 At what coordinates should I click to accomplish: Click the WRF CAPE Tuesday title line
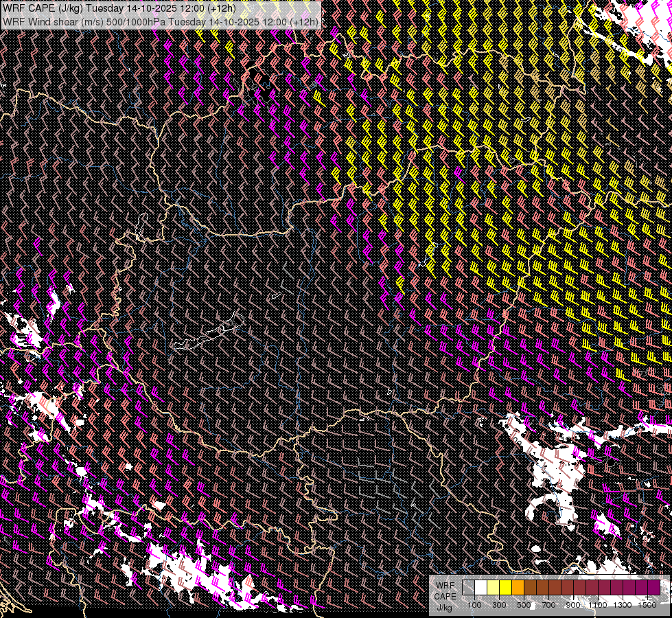click(x=119, y=8)
